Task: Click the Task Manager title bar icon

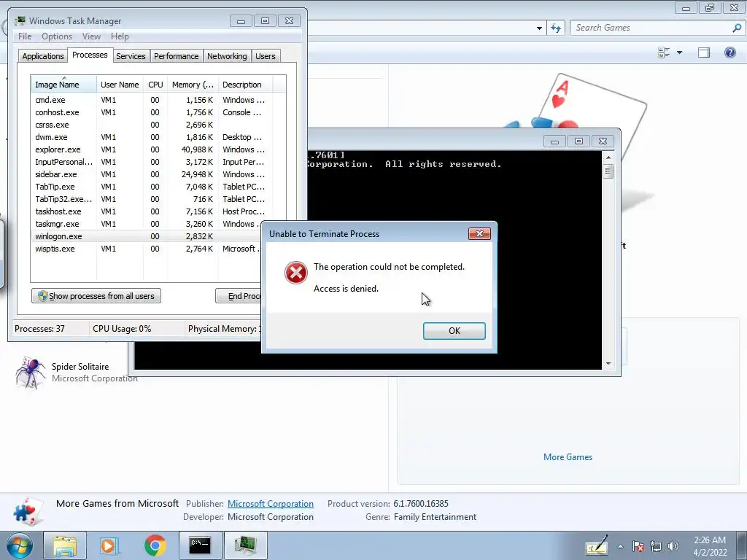Action: [20, 20]
